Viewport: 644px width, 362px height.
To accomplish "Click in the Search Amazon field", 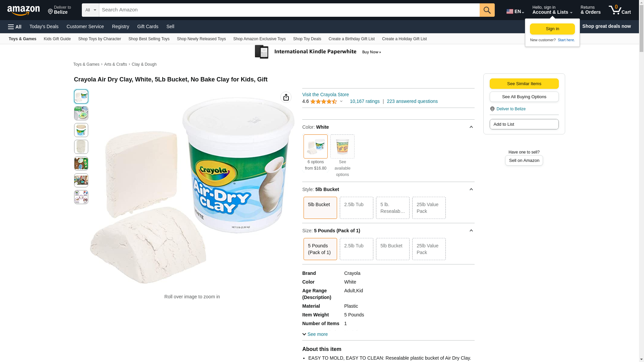I will (x=289, y=10).
